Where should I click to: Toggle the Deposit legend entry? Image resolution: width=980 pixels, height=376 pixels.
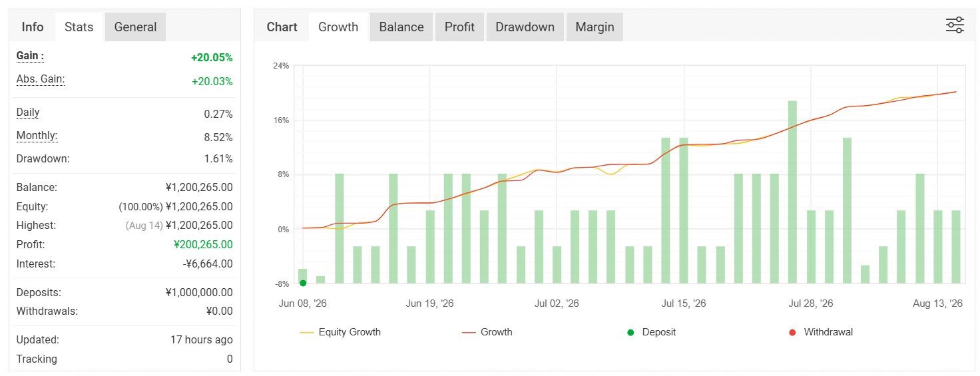[652, 332]
